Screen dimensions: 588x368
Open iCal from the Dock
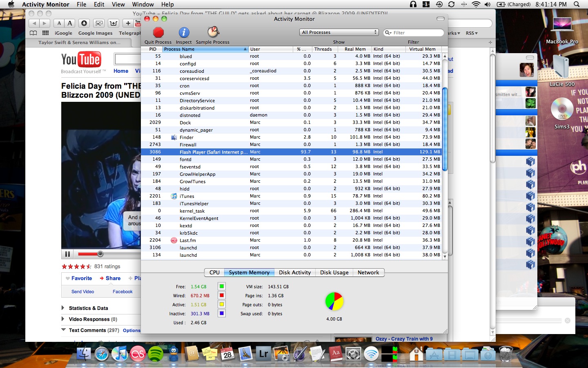227,354
